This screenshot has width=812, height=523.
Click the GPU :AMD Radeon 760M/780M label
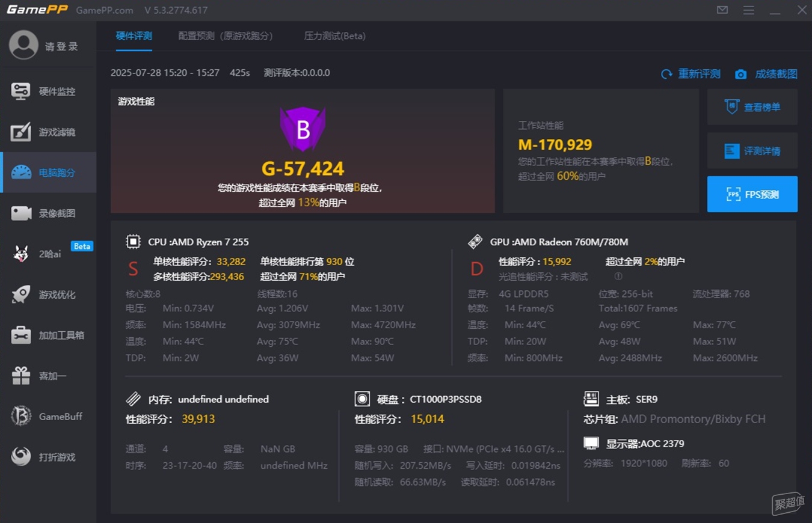(x=559, y=242)
